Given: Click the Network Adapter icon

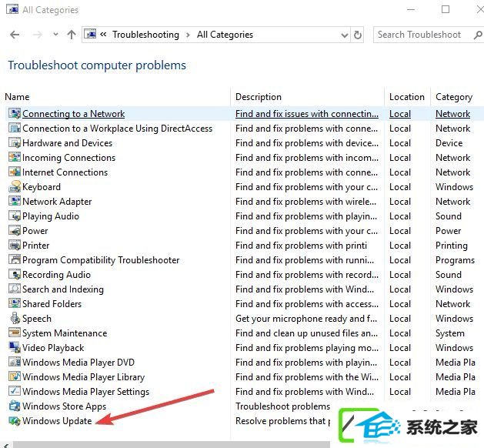Looking at the screenshot, I should 15,202.
